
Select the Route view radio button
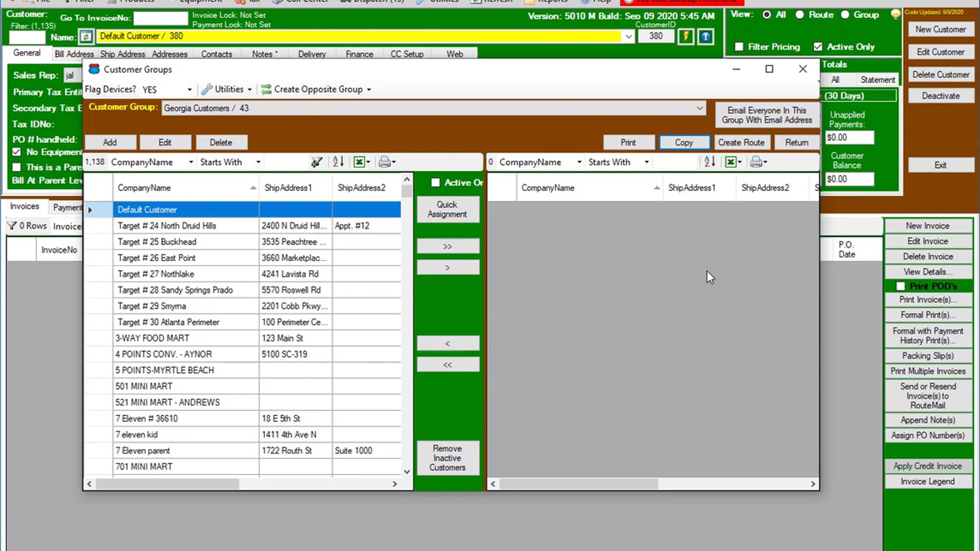[x=800, y=15]
